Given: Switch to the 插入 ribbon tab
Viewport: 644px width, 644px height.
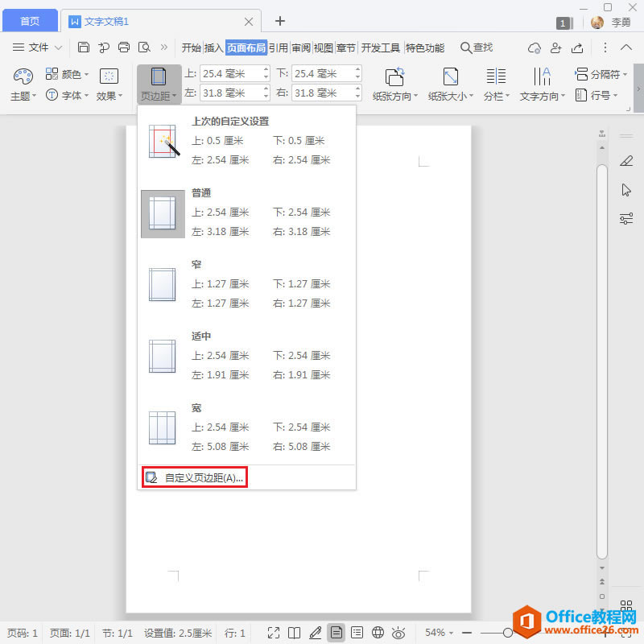Looking at the screenshot, I should (x=213, y=48).
